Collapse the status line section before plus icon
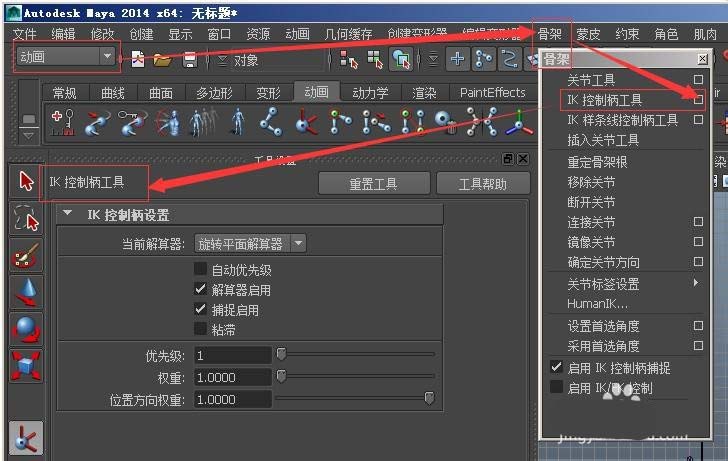 point(433,59)
